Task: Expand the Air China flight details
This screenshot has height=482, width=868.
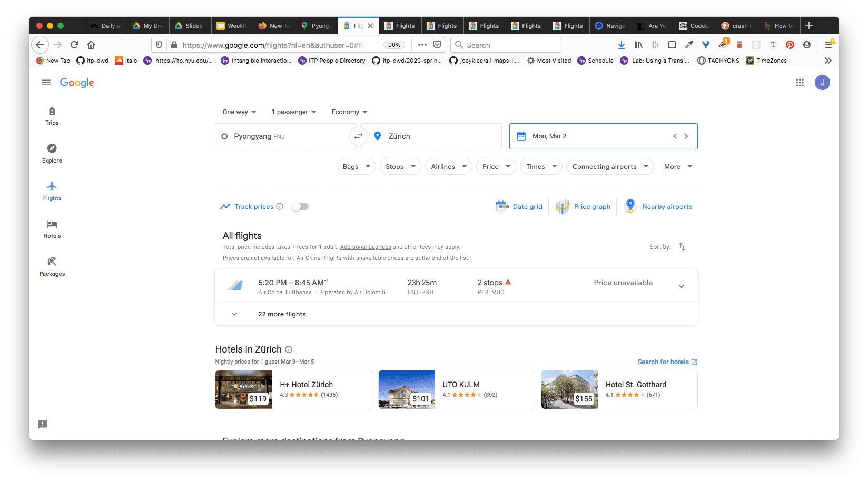Action: [x=681, y=286]
